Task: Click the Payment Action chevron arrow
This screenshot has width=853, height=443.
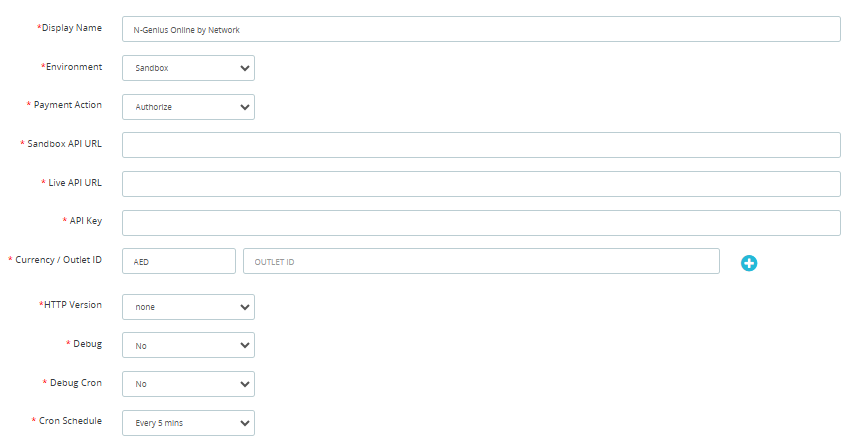Action: coord(245,108)
